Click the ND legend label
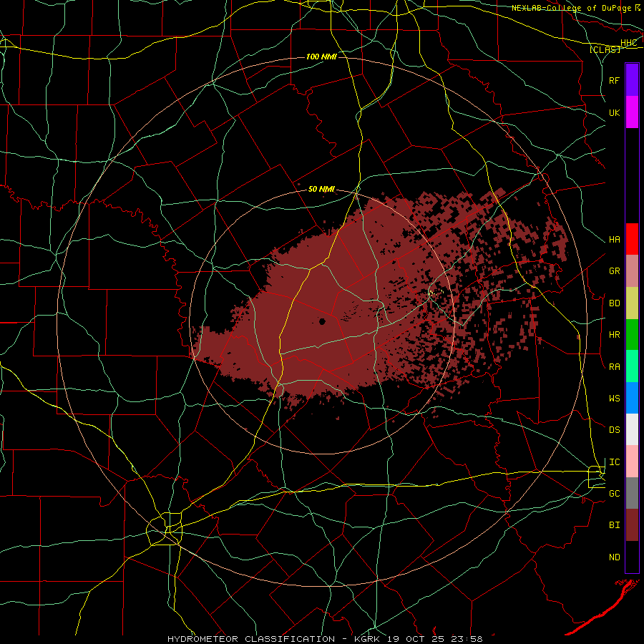Screen dimensions: 644x644 coord(615,557)
